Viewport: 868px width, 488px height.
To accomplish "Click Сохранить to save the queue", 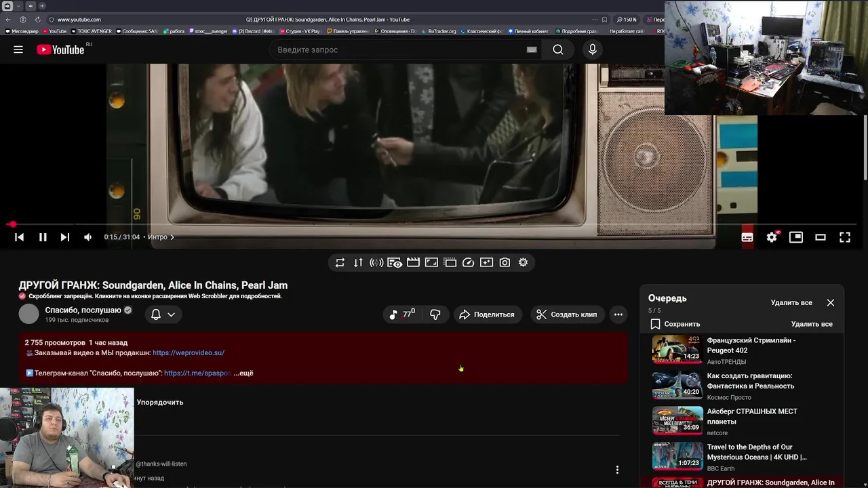I will pos(675,324).
